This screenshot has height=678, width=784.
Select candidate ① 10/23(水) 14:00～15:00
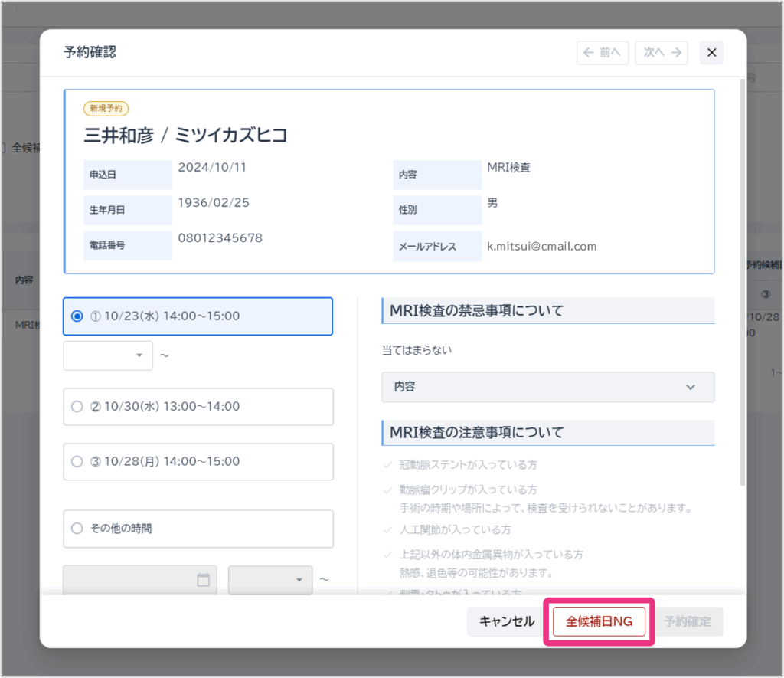coord(77,316)
